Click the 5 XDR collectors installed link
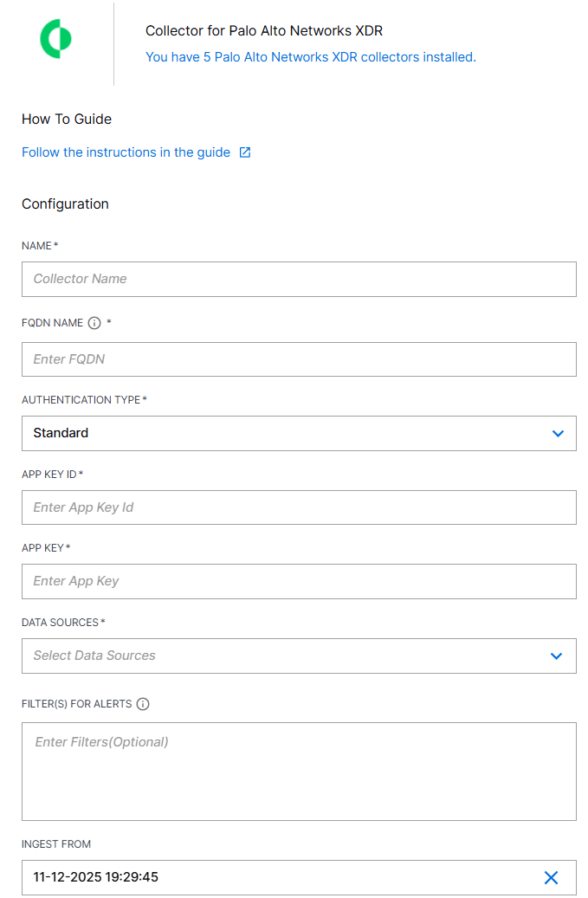Viewport: 588px width, 898px height. (310, 56)
